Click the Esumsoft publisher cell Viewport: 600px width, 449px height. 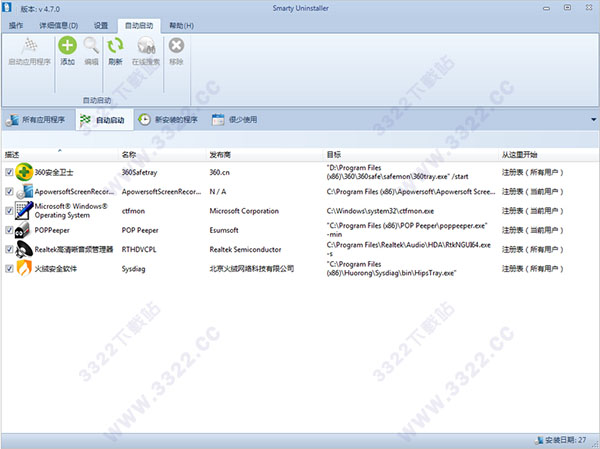(x=224, y=230)
